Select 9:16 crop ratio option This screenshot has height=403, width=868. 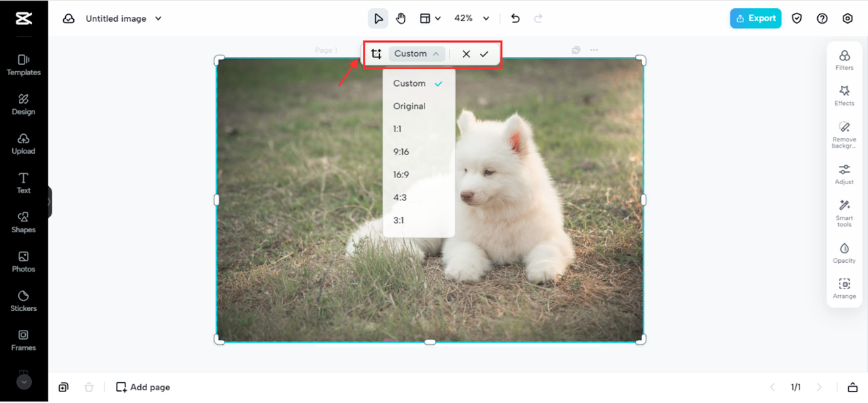tap(419, 152)
